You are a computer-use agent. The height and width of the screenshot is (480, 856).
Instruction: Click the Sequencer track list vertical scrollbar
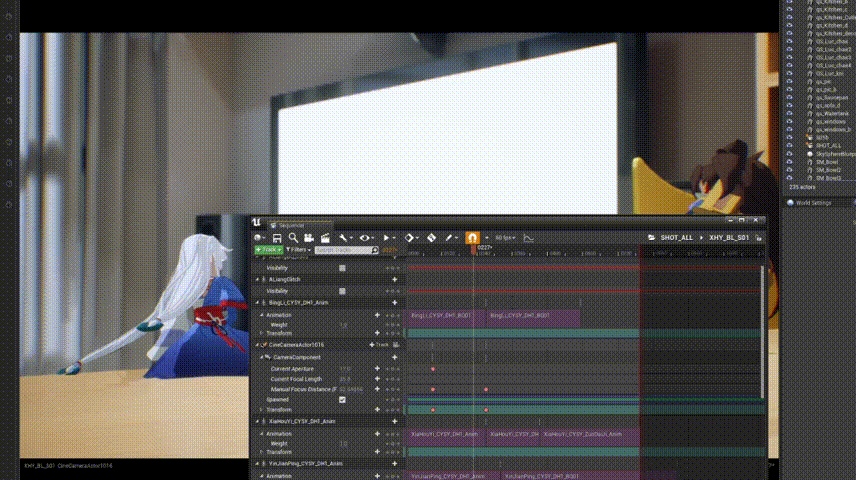pyautogui.click(x=763, y=332)
